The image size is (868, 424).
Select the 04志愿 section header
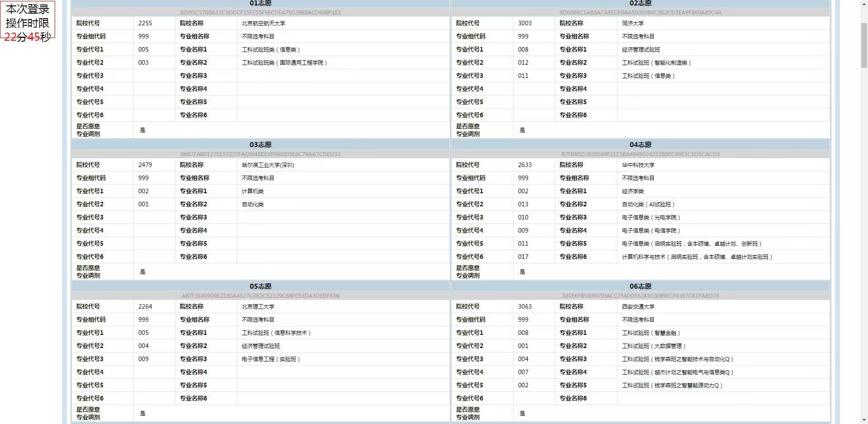pyautogui.click(x=640, y=145)
